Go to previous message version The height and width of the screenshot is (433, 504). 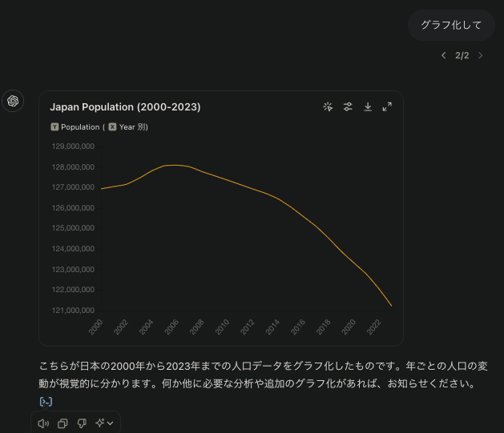(444, 55)
